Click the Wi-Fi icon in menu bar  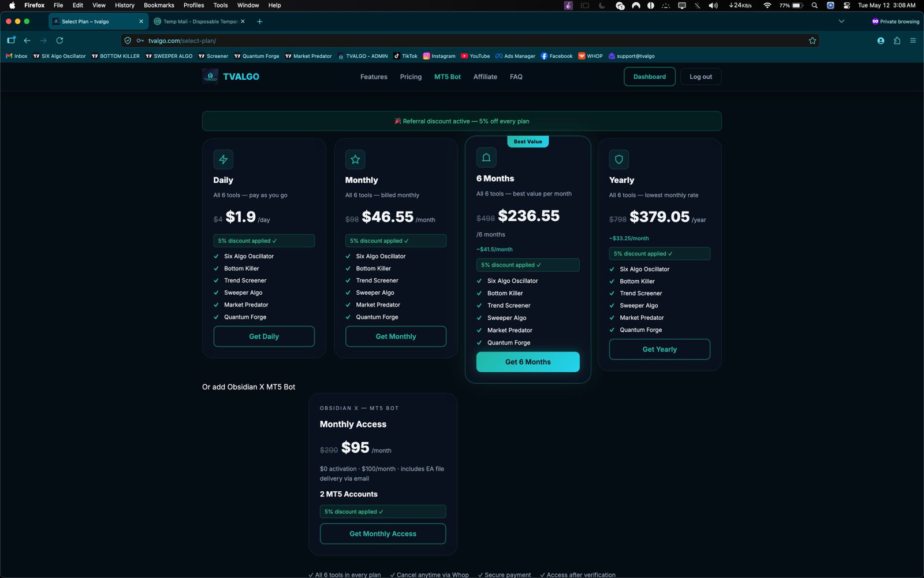(767, 5)
